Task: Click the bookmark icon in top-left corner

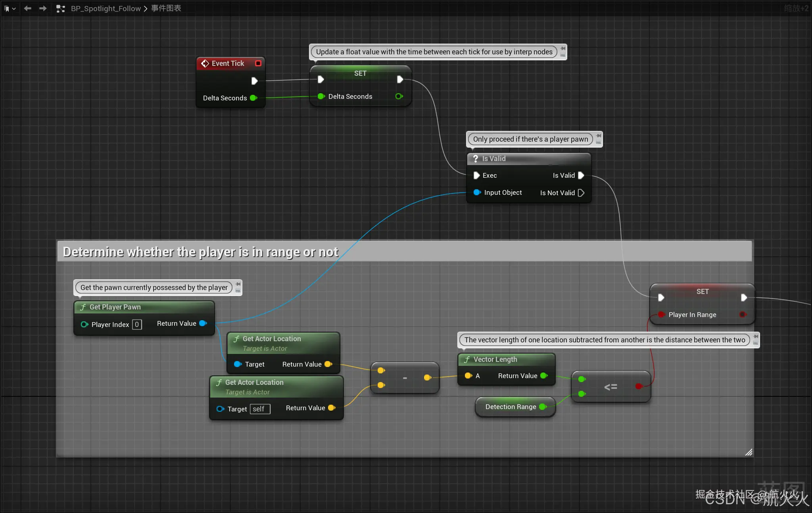Action: click(6, 8)
